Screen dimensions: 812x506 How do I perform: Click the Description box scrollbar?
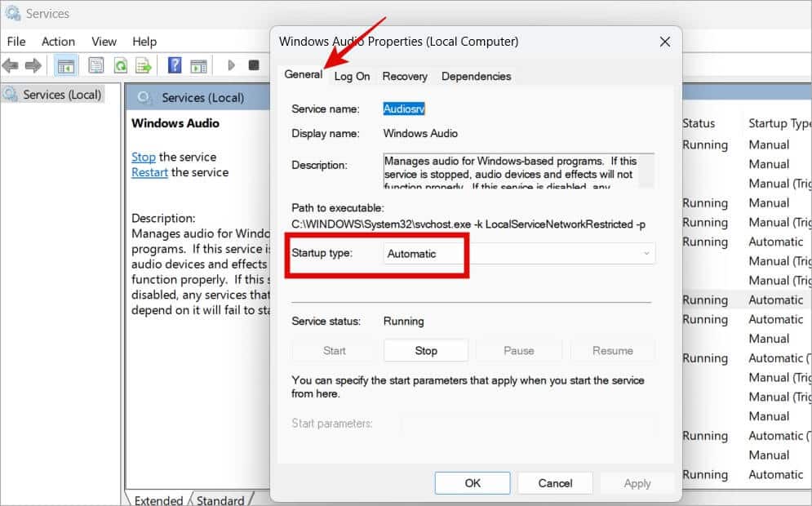click(647, 171)
